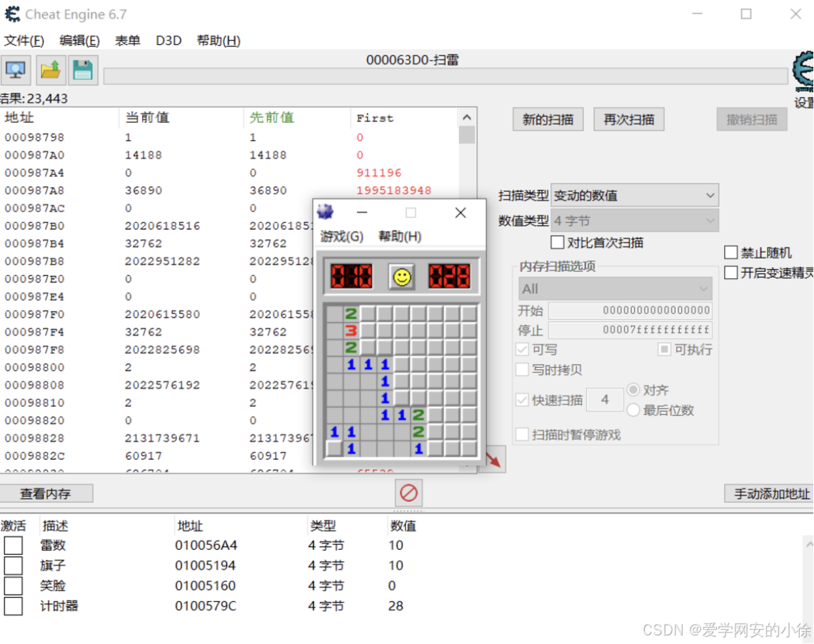
Task: Activate the 计时器 entry checkbox
Action: [x=13, y=606]
